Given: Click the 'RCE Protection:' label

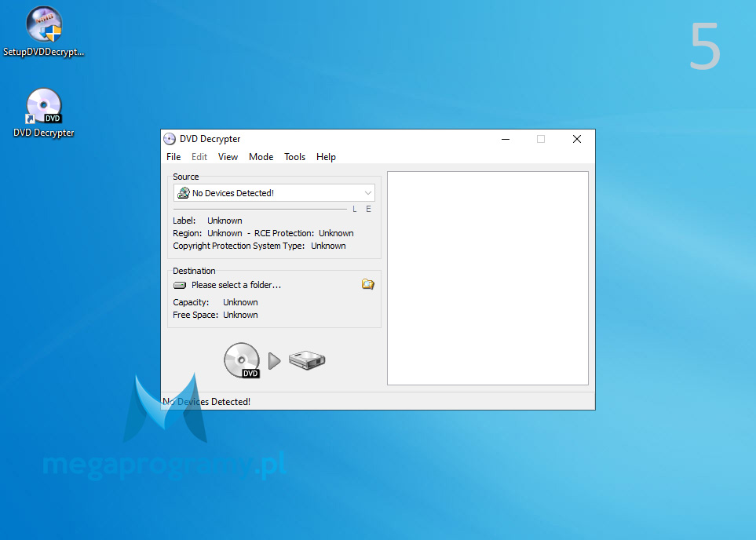Looking at the screenshot, I should pos(284,233).
